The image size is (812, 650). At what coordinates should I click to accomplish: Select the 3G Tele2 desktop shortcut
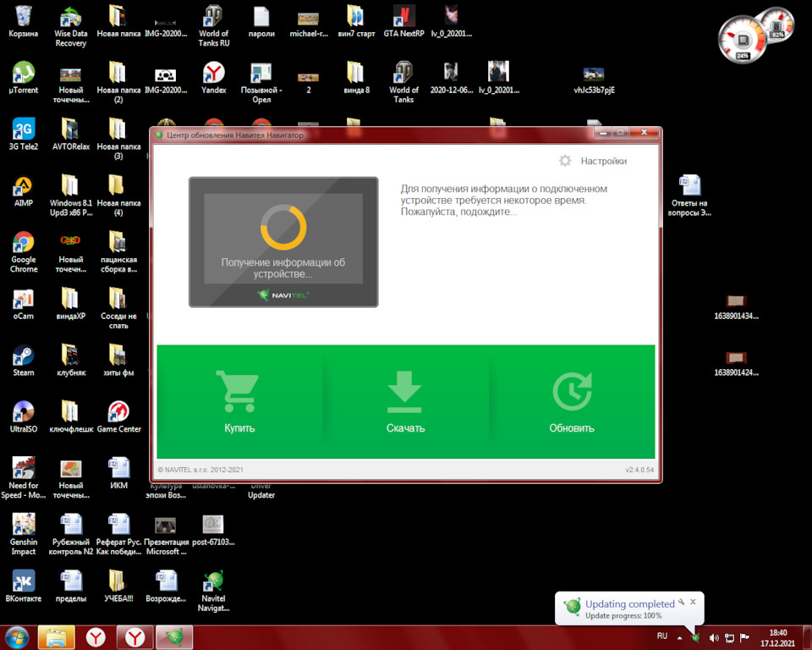click(24, 135)
